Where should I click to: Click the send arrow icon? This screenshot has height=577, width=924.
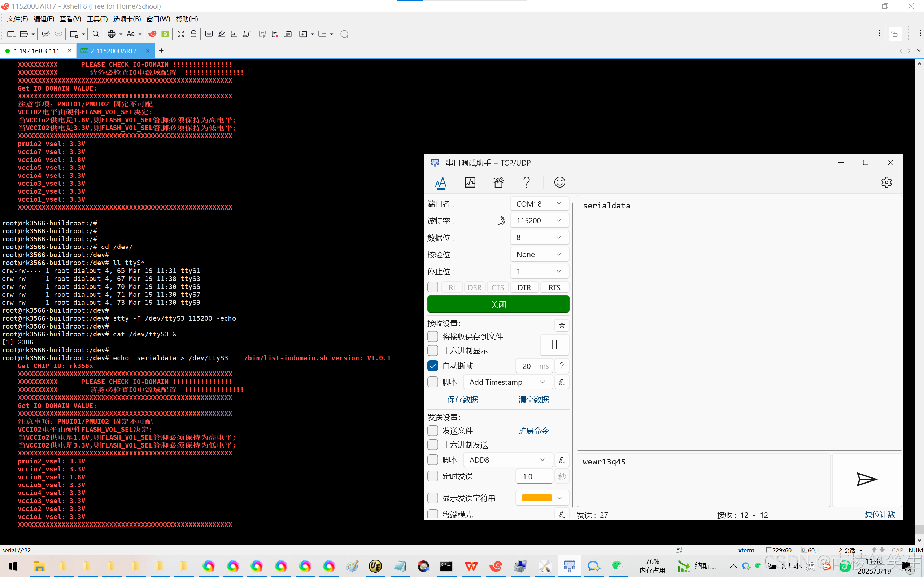[x=866, y=479]
